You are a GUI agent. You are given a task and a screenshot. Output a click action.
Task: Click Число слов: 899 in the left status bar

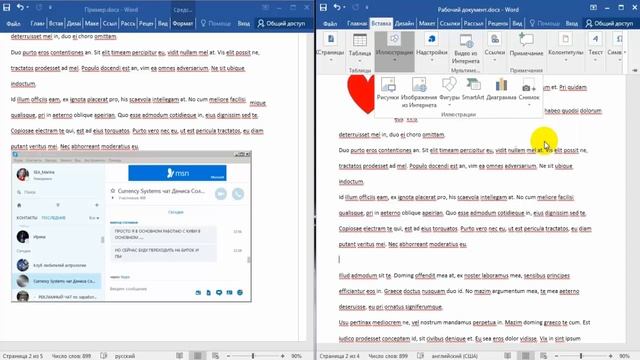pos(71,356)
